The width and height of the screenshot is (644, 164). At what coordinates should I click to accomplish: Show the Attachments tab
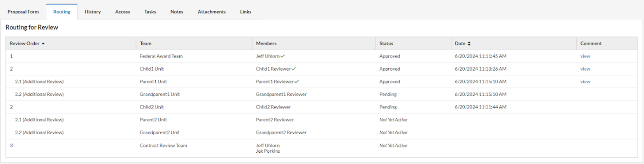click(x=212, y=12)
